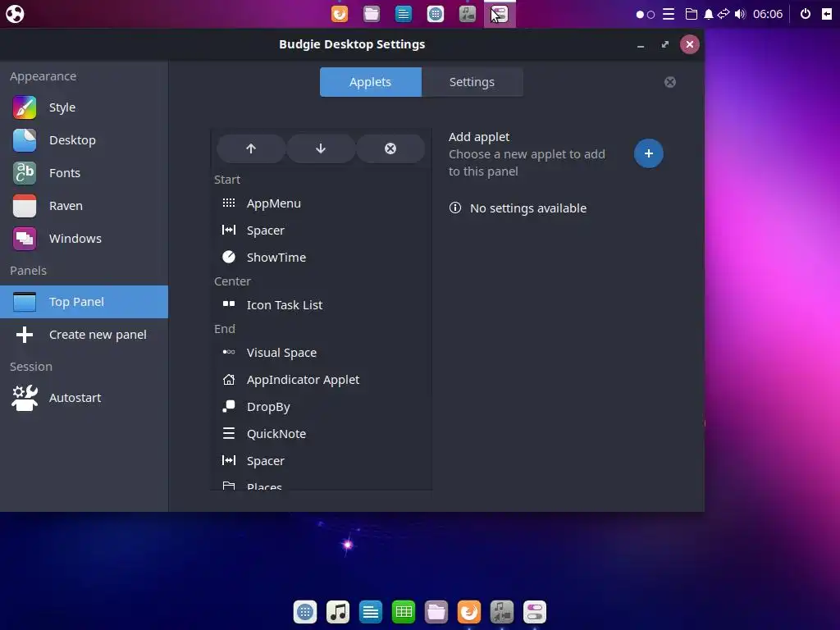840x630 pixels.
Task: Open Ubuntu Budgie menu logo in top panel
Action: click(x=15, y=13)
